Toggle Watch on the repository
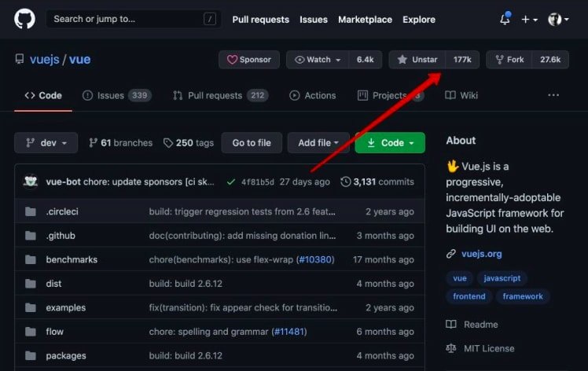Image resolution: width=588 pixels, height=371 pixels. [318, 60]
